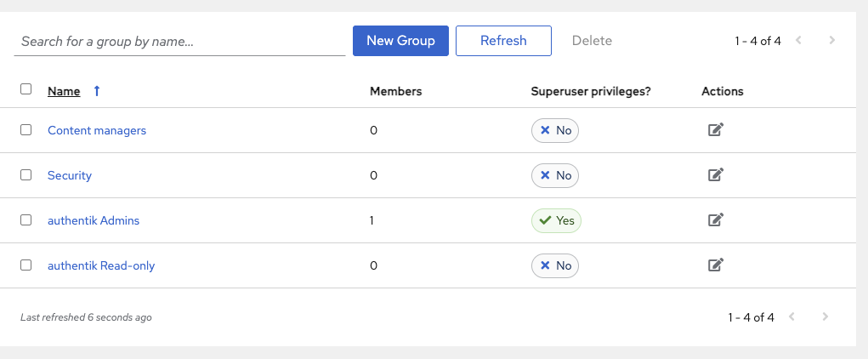
Task: Click bottom pagination previous arrow
Action: [x=791, y=317]
